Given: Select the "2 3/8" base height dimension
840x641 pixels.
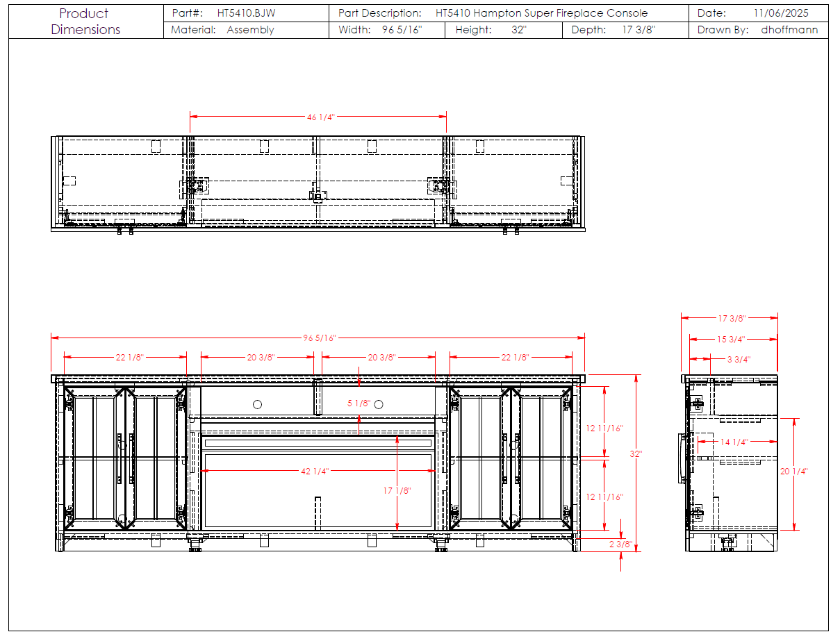Looking at the screenshot, I should click(x=620, y=544).
